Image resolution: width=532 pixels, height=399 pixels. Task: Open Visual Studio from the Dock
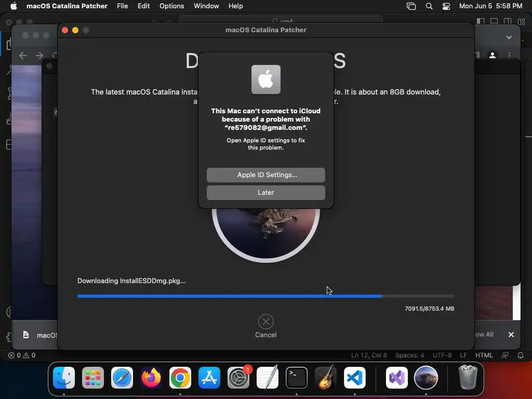(x=396, y=378)
